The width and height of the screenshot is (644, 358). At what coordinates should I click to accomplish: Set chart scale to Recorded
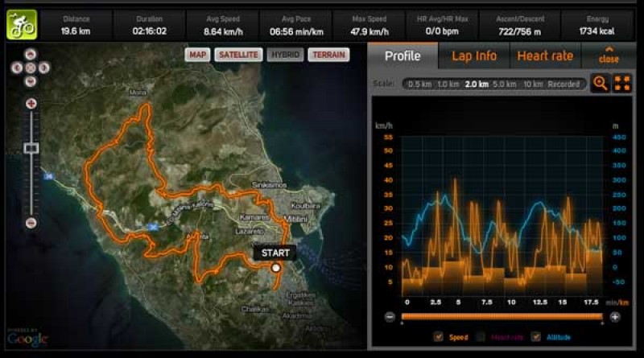click(x=563, y=84)
